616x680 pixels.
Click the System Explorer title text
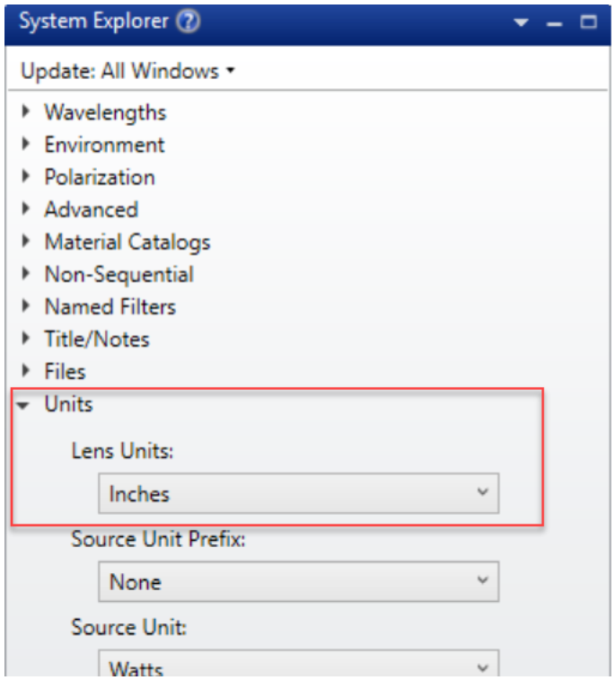93,22
